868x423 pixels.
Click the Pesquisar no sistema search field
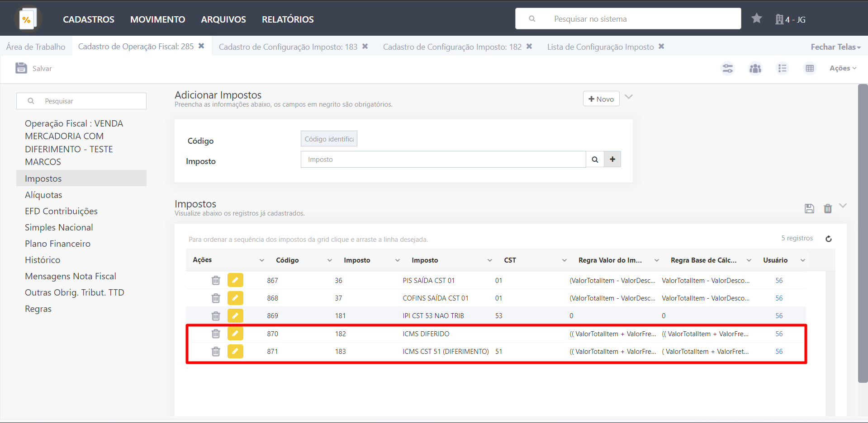point(628,19)
